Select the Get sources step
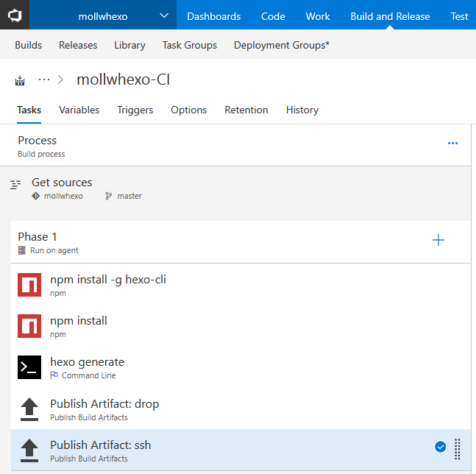Image resolution: width=476 pixels, height=474 pixels. (x=235, y=188)
